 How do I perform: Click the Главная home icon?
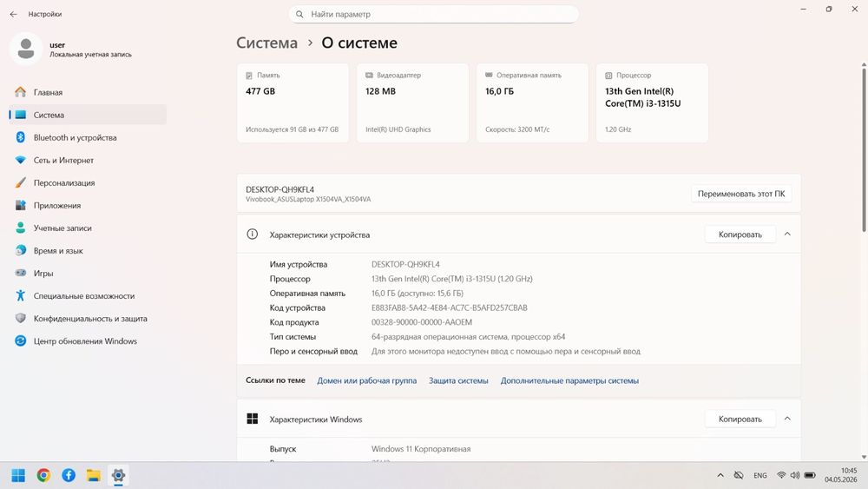21,92
